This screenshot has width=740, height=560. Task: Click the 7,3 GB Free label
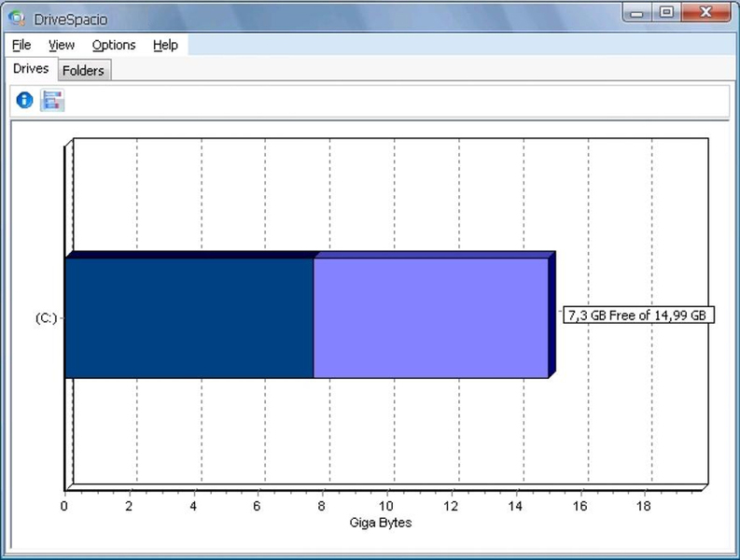pyautogui.click(x=638, y=315)
